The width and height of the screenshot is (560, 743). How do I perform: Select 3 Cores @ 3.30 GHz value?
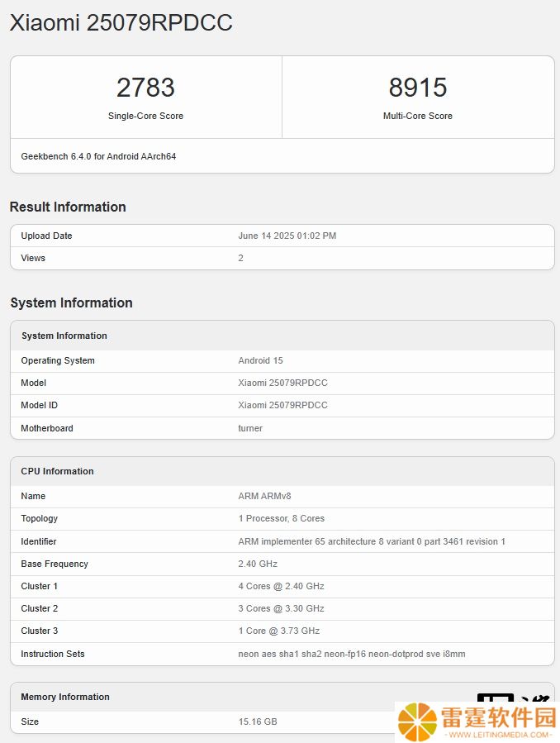(x=281, y=608)
